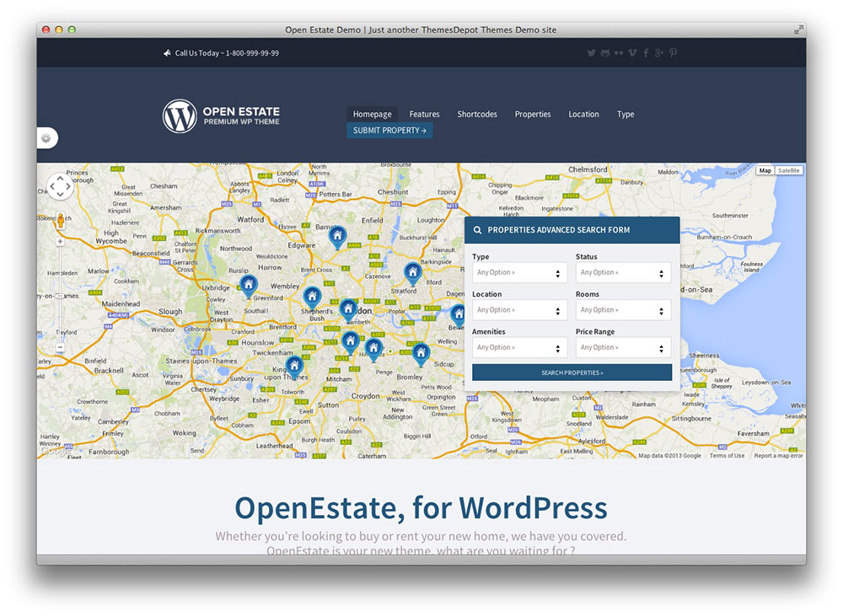
Task: Select the house marker near Barnet
Action: pos(338,237)
